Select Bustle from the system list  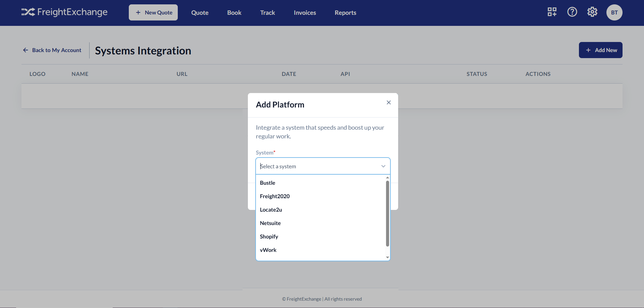pyautogui.click(x=321, y=183)
